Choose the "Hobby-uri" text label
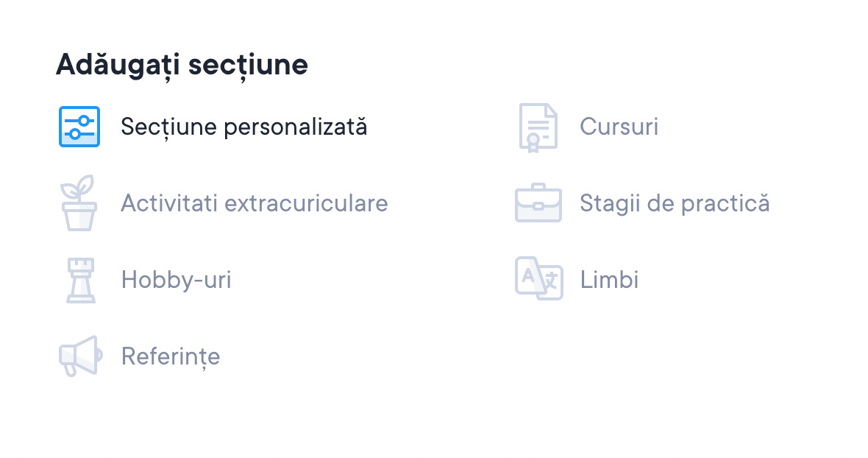Image resolution: width=868 pixels, height=458 pixels. tap(176, 280)
